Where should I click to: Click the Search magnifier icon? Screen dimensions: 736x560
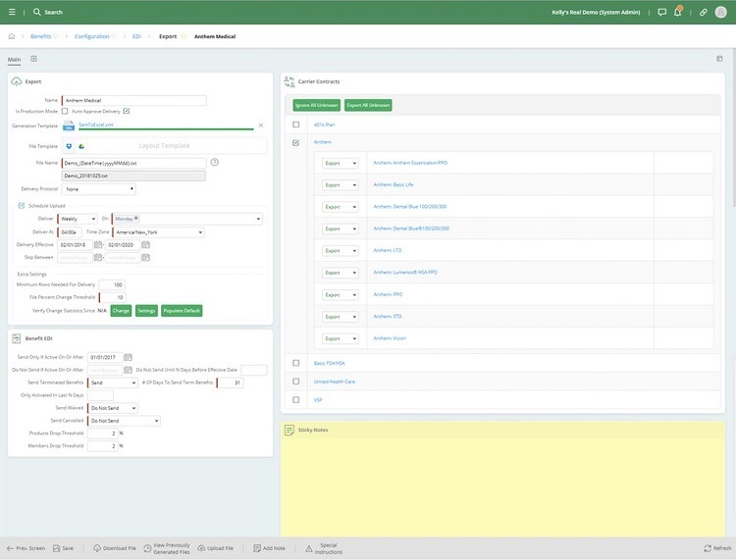click(x=36, y=12)
